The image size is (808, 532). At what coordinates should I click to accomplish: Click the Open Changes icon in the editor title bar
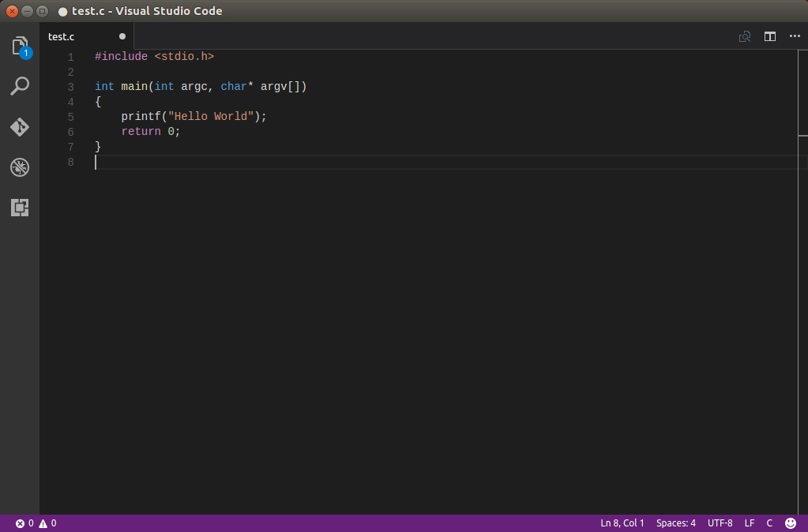tap(745, 36)
